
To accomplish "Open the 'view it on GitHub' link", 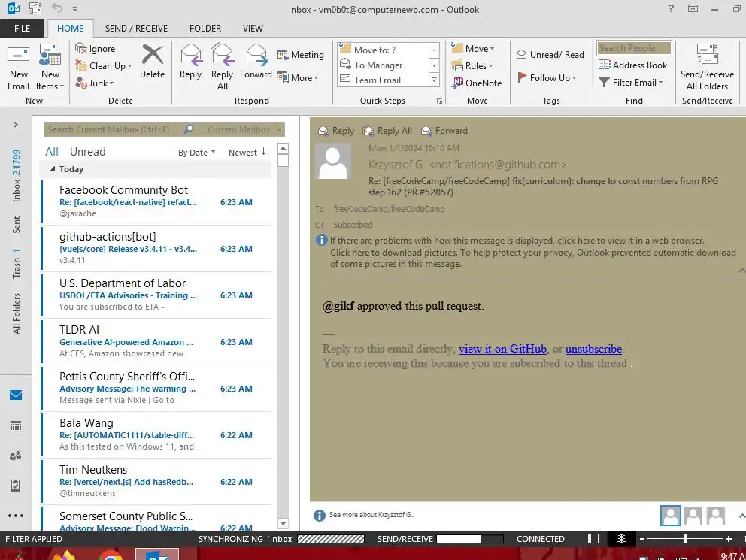I will point(502,349).
